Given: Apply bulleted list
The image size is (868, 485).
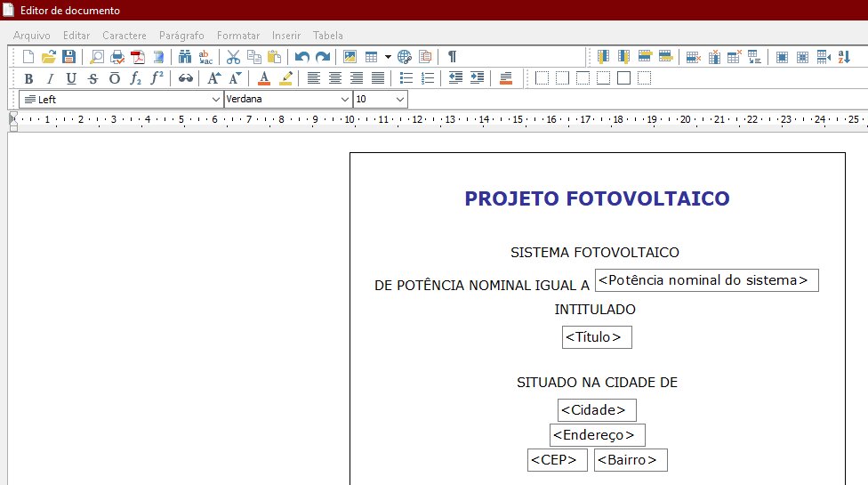Looking at the screenshot, I should click(x=406, y=78).
